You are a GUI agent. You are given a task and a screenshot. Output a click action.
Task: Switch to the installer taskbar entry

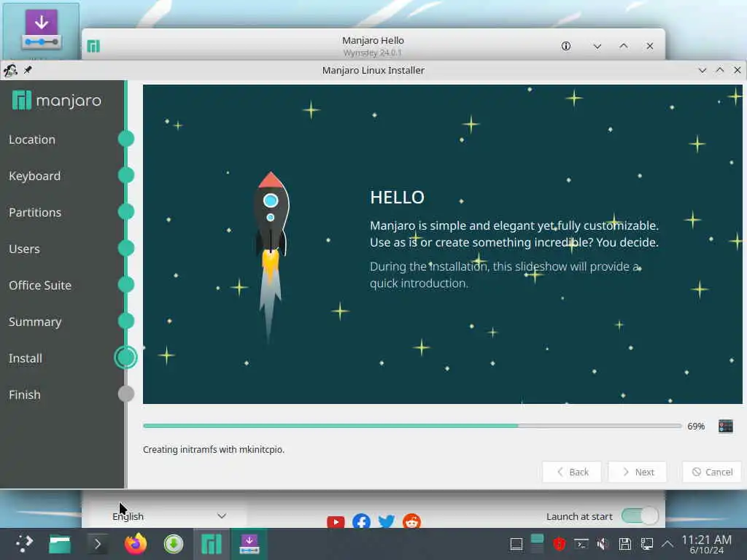tap(249, 544)
